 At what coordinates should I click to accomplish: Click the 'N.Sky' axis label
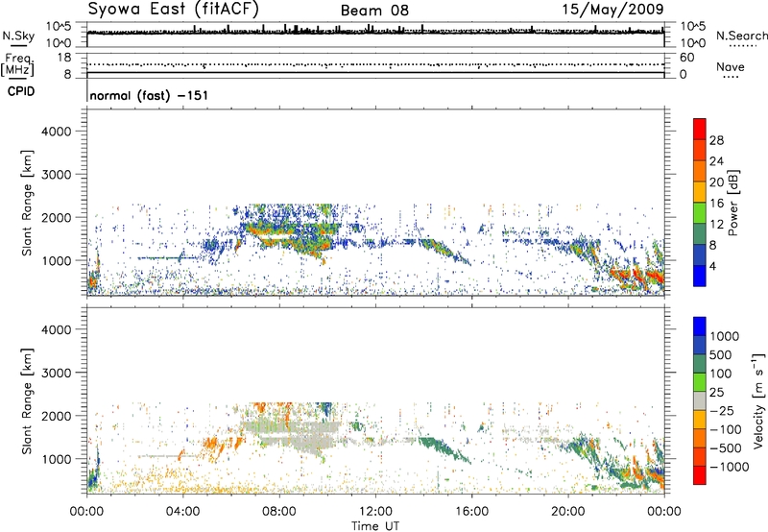click(18, 36)
